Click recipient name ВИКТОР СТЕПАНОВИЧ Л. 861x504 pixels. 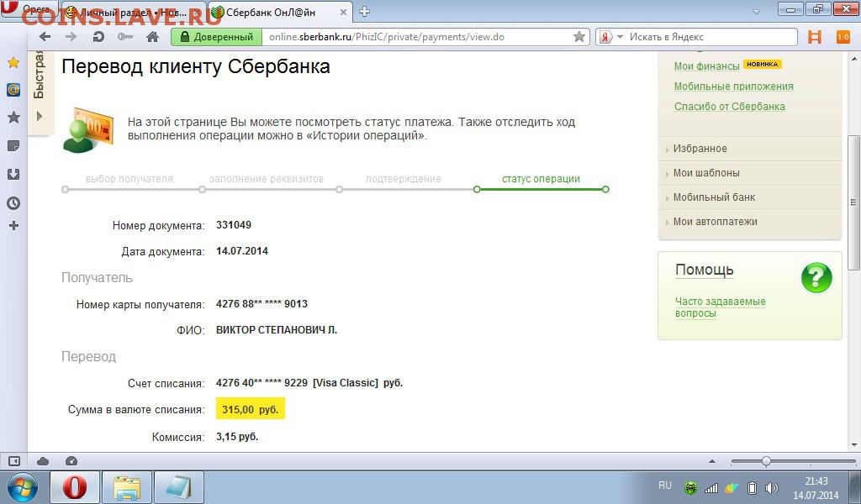[x=277, y=330]
